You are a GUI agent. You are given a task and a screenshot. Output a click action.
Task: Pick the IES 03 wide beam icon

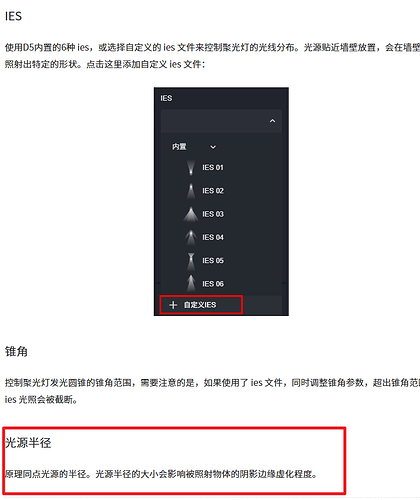191,214
